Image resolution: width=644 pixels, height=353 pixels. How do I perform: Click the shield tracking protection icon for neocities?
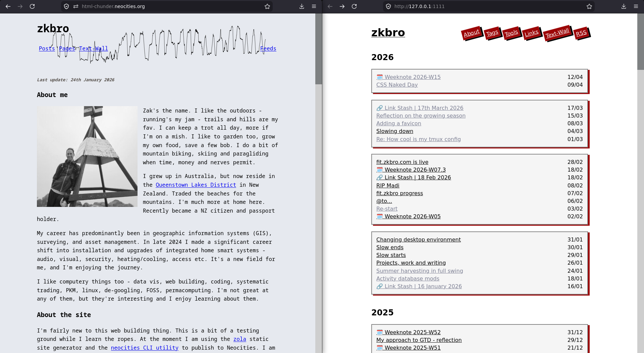(x=66, y=6)
